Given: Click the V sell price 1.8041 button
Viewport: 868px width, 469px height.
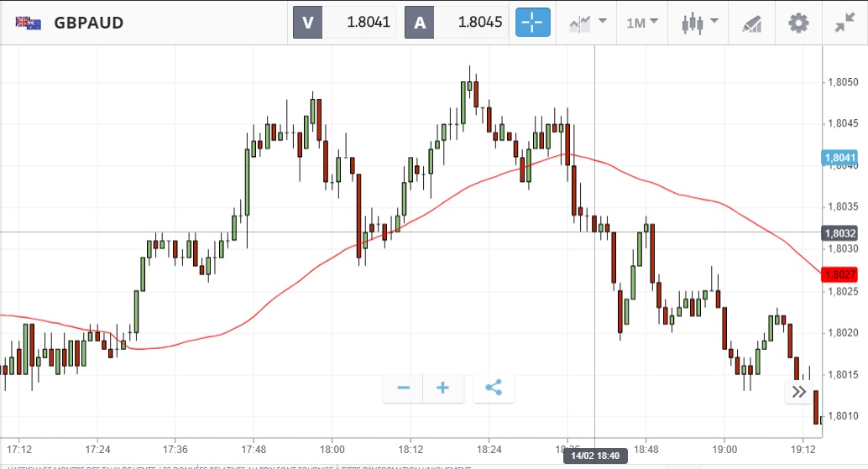Looking at the screenshot, I should (344, 23).
